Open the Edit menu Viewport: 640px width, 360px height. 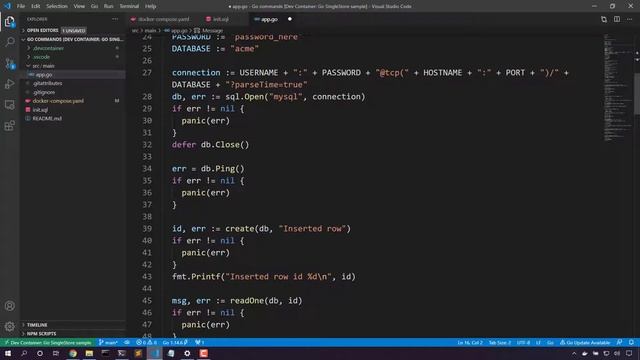(36, 6)
